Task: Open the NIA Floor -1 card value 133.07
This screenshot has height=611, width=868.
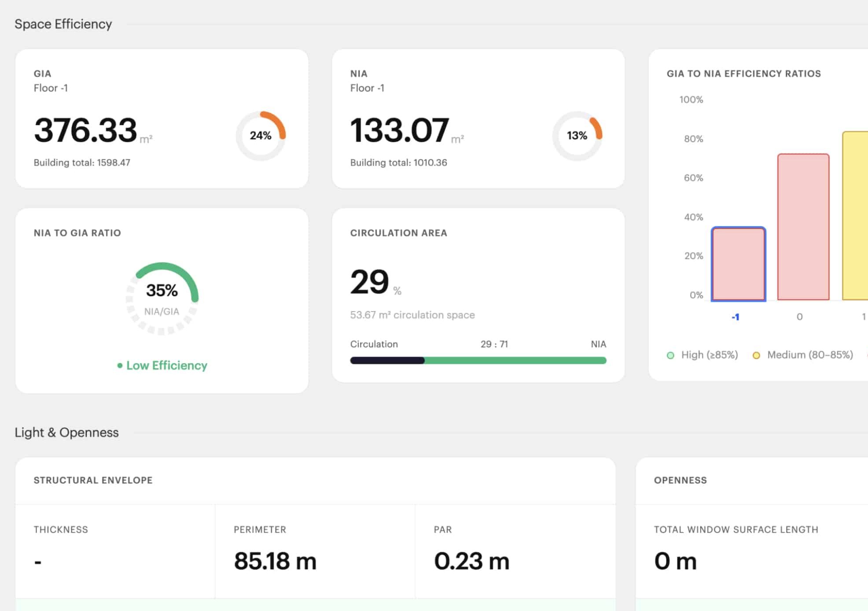Action: (399, 130)
